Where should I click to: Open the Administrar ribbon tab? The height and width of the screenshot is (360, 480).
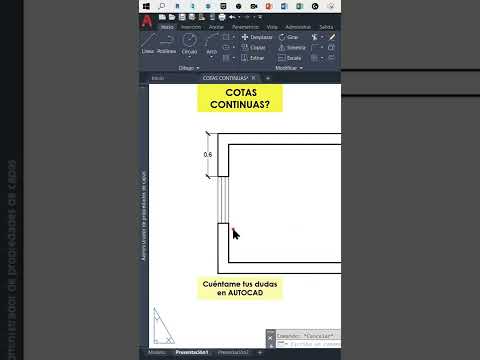[298, 27]
